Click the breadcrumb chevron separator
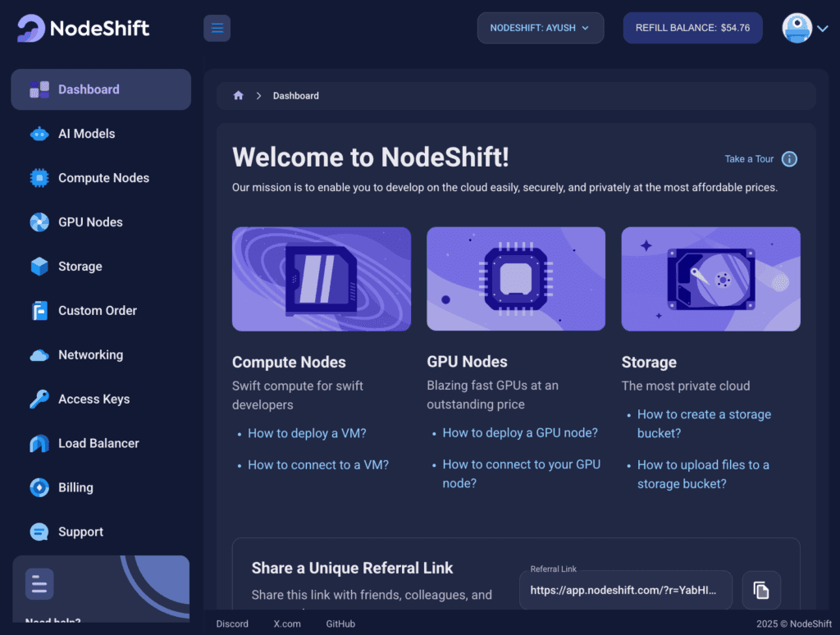 click(258, 95)
